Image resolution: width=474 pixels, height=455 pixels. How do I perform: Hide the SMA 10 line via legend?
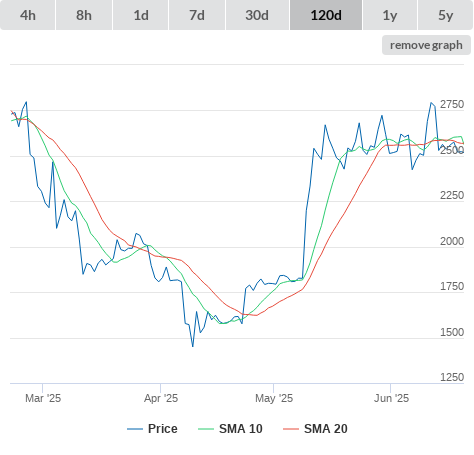[241, 429]
